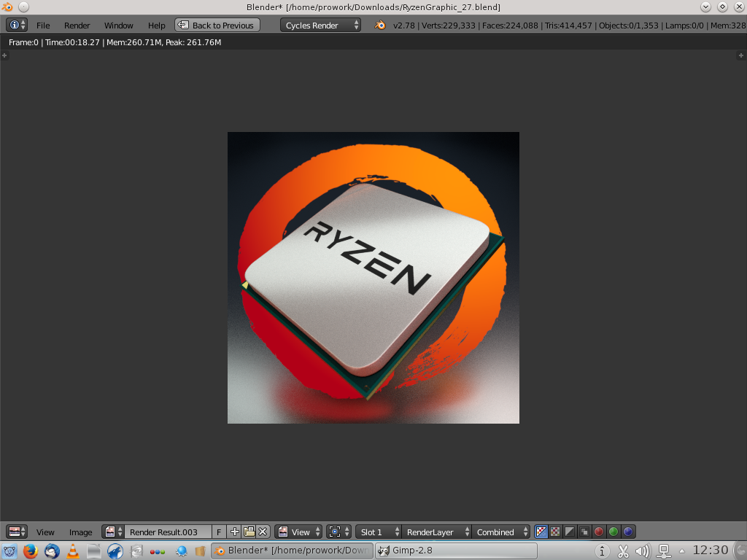The width and height of the screenshot is (747, 560).
Task: Toggle color and alpha channel display
Action: click(x=541, y=532)
